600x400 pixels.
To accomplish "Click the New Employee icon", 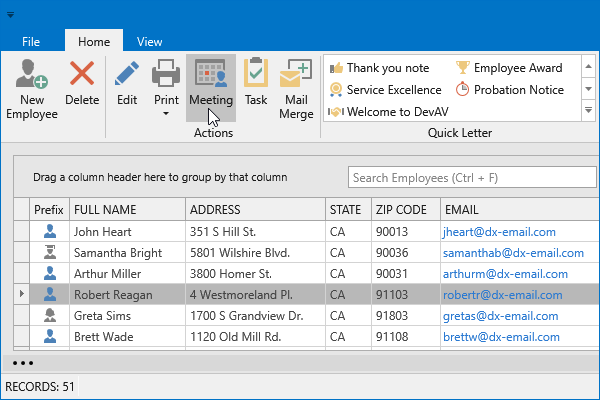I will pos(32,74).
